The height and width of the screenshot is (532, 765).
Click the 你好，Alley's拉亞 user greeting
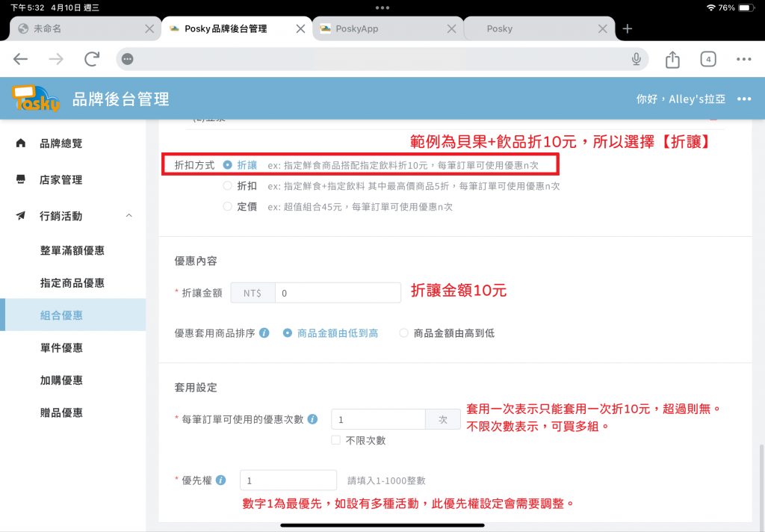[681, 99]
